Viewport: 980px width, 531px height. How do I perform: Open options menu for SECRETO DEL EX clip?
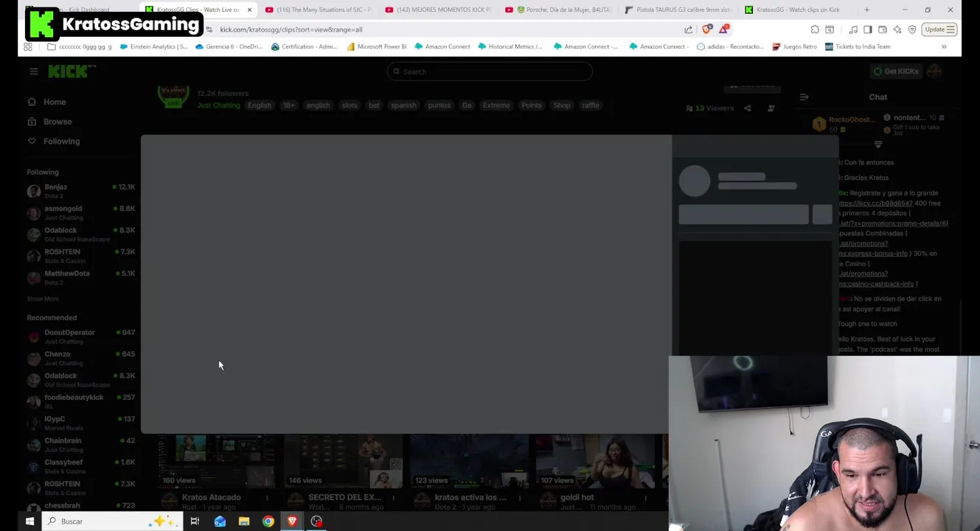click(x=393, y=499)
